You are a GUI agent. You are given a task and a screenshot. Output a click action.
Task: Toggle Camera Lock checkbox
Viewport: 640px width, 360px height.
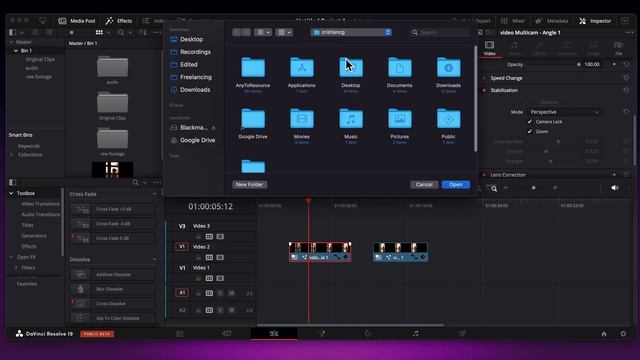pos(530,122)
